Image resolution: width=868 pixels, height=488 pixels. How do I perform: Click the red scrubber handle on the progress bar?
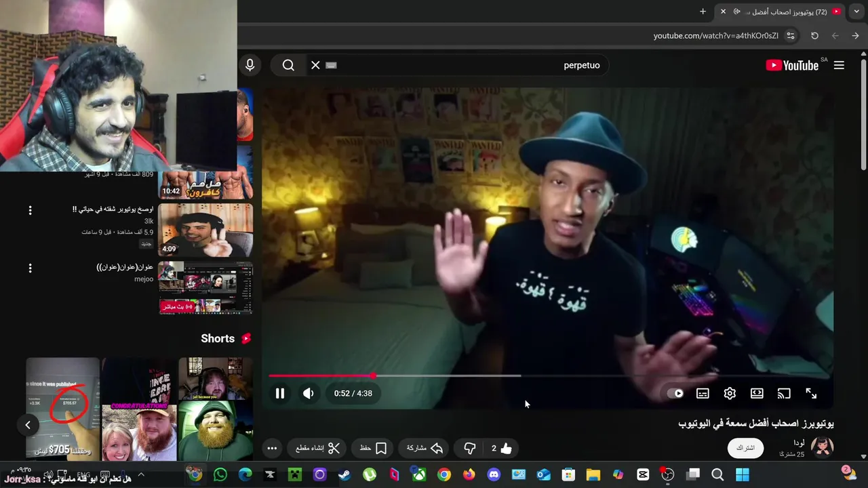pyautogui.click(x=373, y=375)
